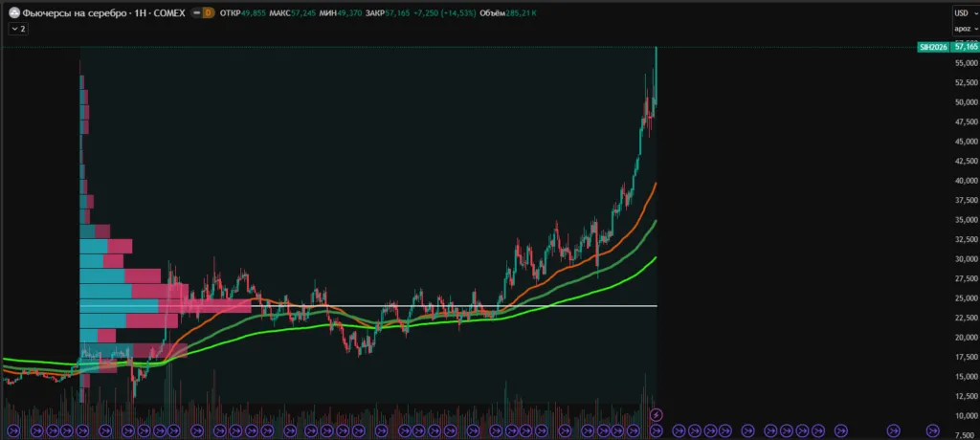The height and width of the screenshot is (440, 980).
Task: Toggle the minus-shaped pill next to COMEX
Action: [x=194, y=12]
